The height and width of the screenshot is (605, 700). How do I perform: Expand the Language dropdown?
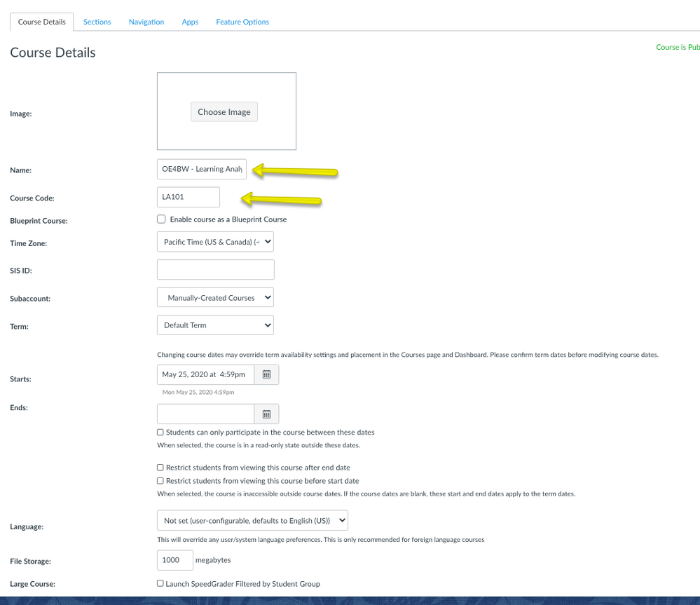[x=252, y=520]
